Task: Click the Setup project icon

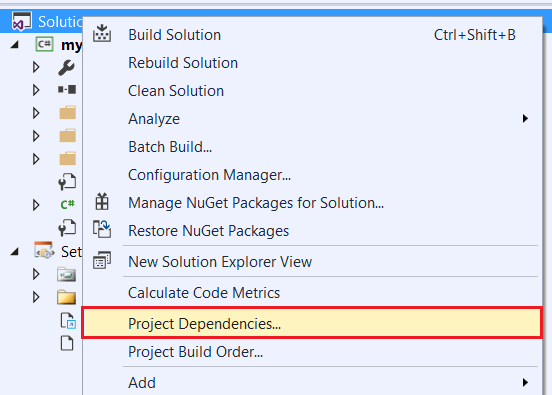Action: (x=44, y=250)
